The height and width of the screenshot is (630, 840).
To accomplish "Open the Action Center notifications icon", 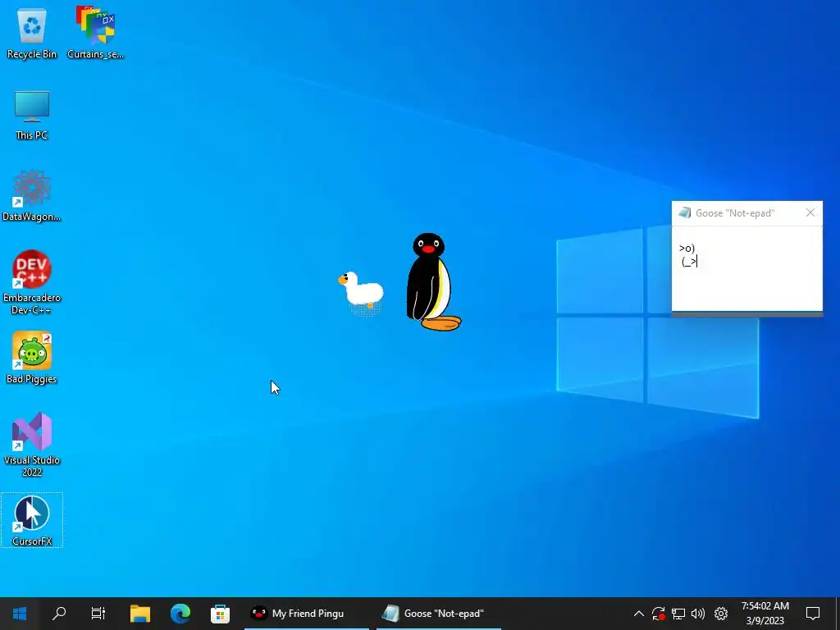I will click(813, 614).
